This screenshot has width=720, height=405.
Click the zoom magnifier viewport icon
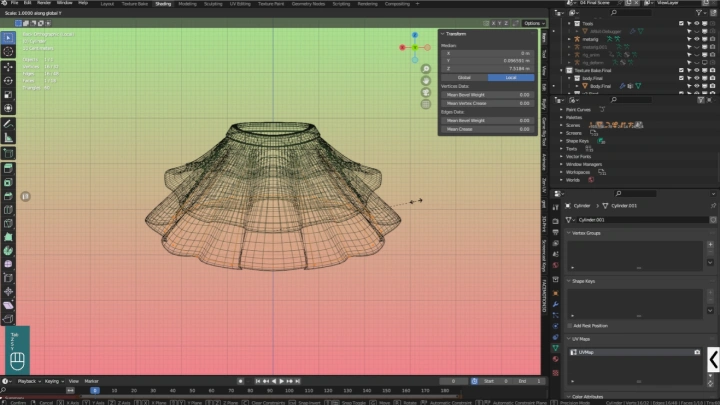click(426, 69)
